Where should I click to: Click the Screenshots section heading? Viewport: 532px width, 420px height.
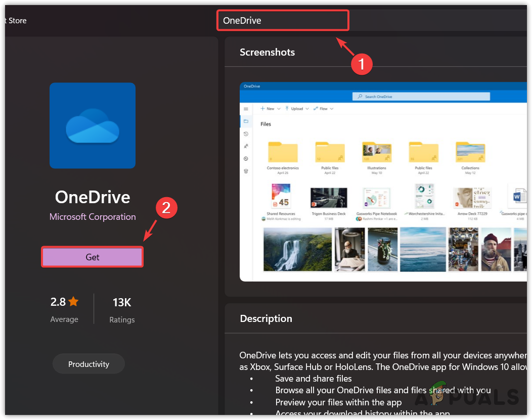click(x=267, y=52)
